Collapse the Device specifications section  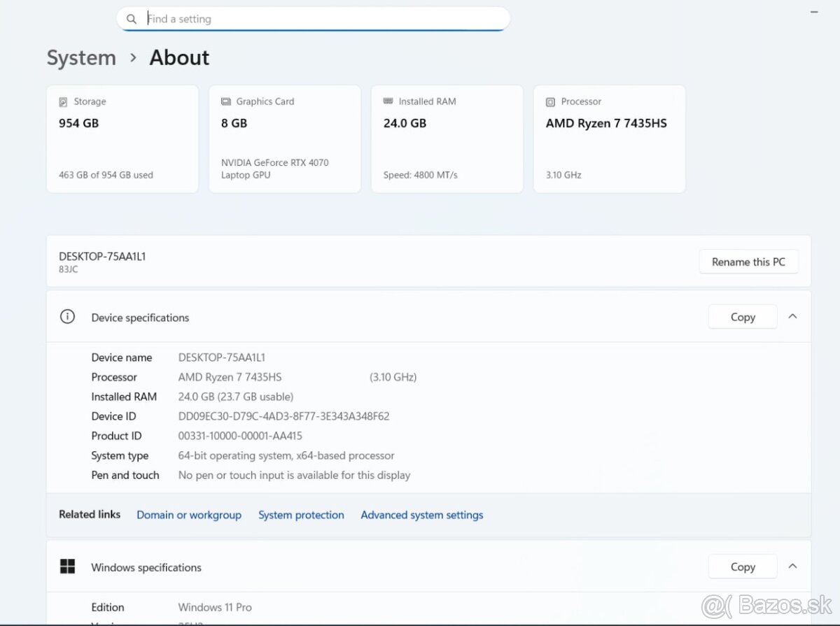pyautogui.click(x=792, y=317)
